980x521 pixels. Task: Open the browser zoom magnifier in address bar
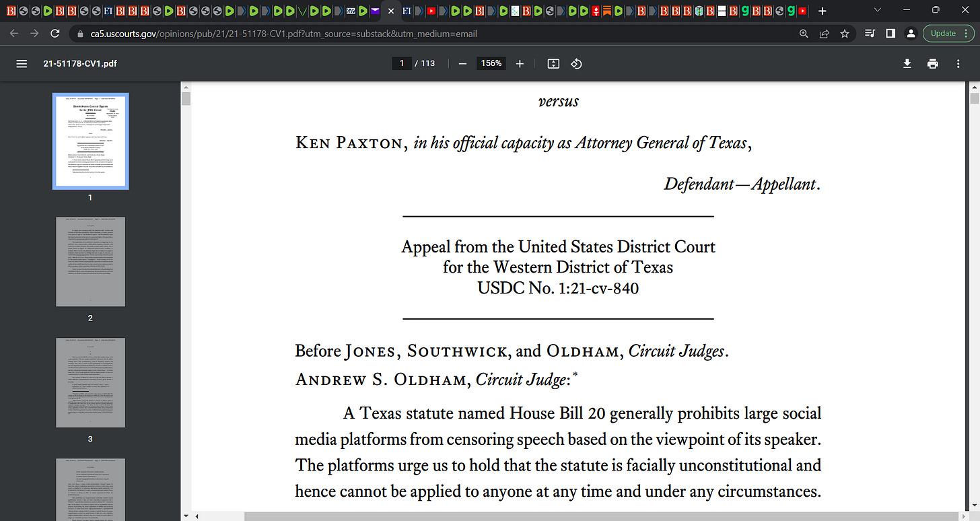804,33
